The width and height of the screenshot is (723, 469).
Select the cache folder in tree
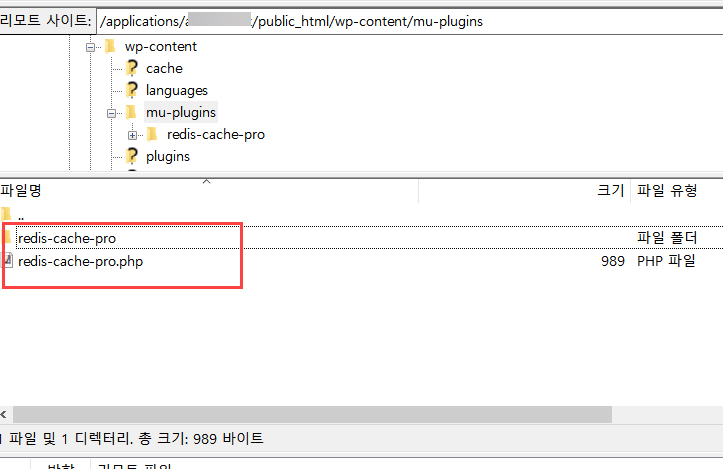coord(165,69)
